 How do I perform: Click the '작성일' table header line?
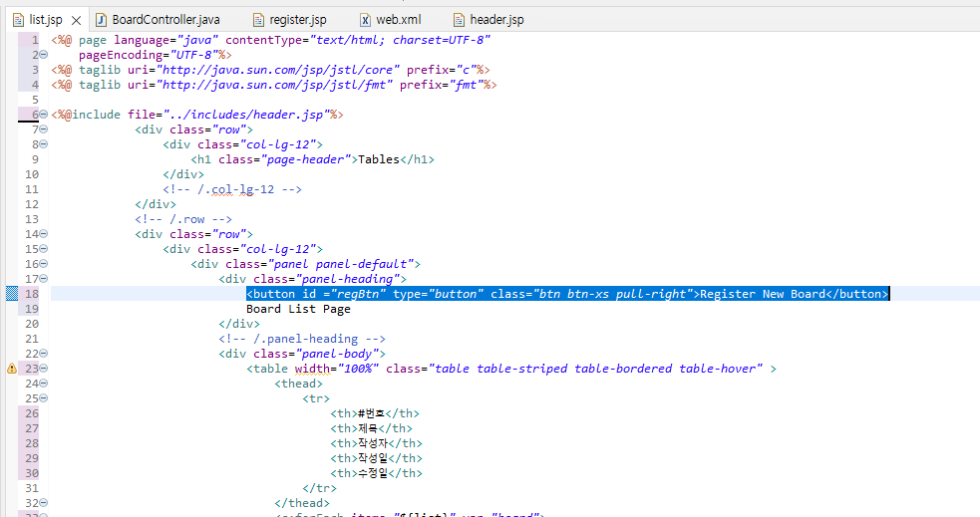coord(376,458)
